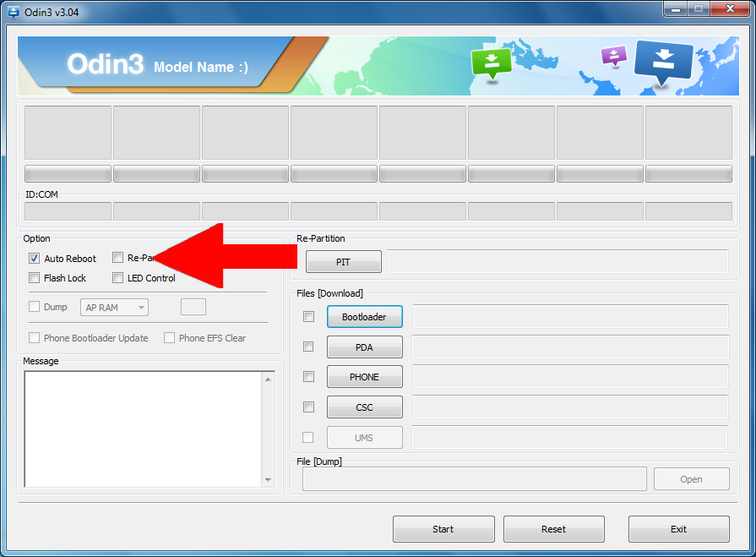Viewport: 756px width, 557px height.
Task: Click the Reset button
Action: tap(554, 529)
